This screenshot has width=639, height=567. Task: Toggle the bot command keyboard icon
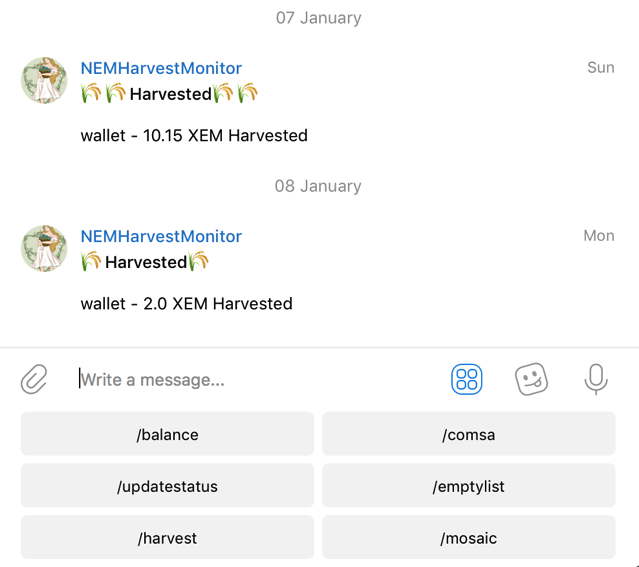(x=467, y=379)
